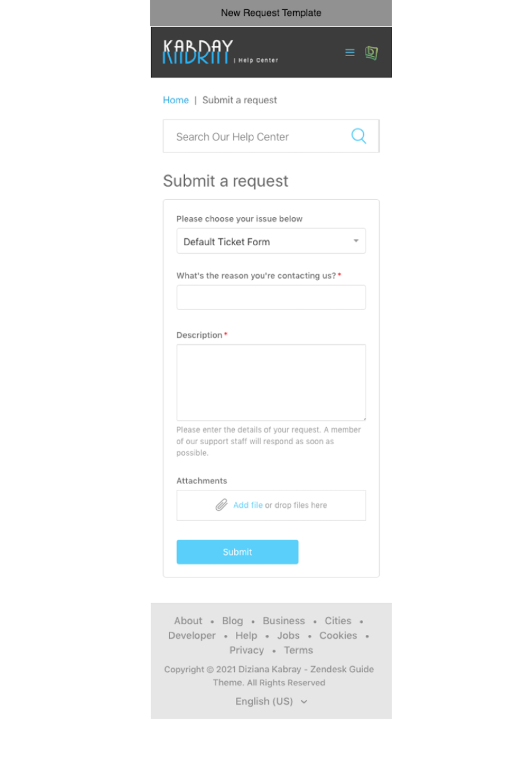Click the green notes icon in header

(371, 53)
